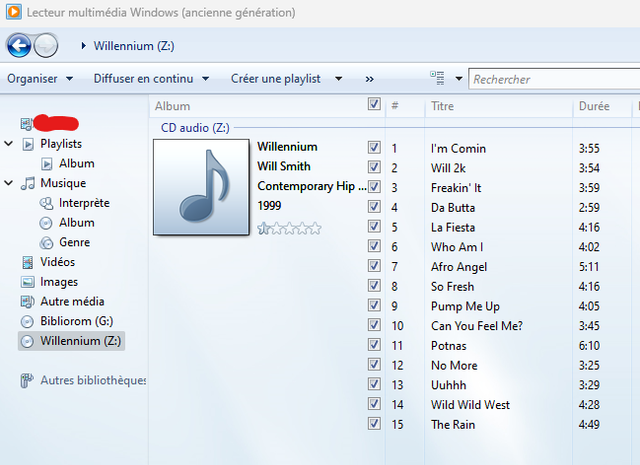Viewport: 640px width, 465px height.
Task: Click the Rechercher search field
Action: click(x=554, y=79)
